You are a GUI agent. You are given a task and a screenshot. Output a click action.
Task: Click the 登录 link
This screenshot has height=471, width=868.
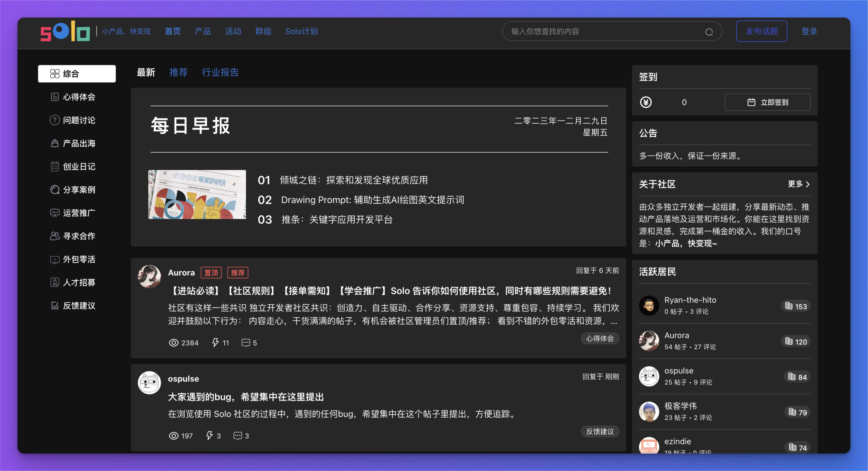(809, 31)
